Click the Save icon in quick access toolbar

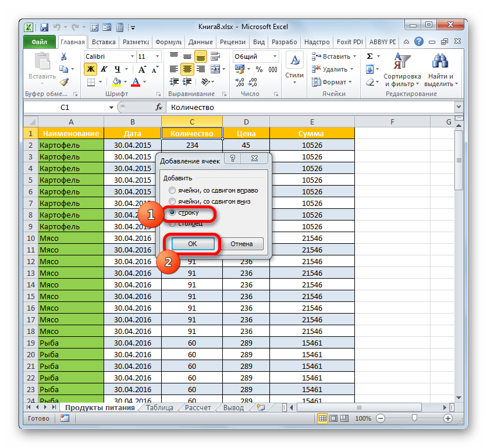44,27
